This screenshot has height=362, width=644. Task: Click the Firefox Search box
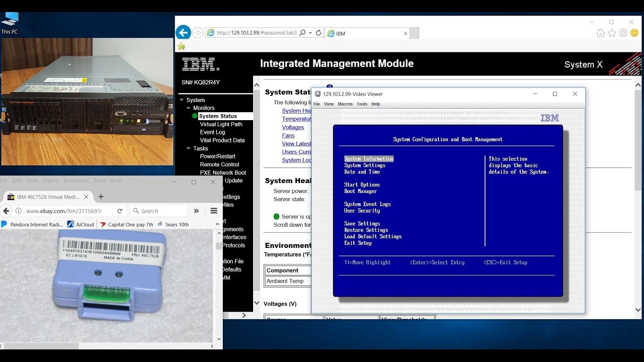[158, 211]
